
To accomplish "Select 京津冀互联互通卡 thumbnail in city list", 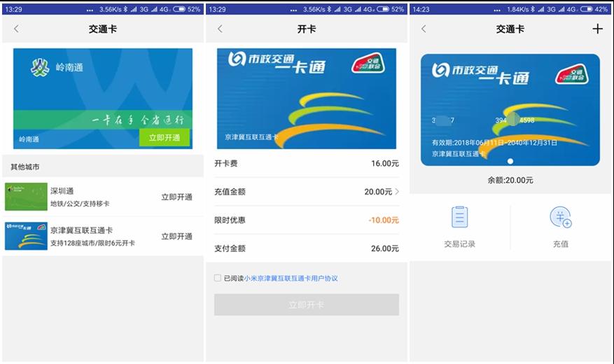I will pyautogui.click(x=26, y=236).
